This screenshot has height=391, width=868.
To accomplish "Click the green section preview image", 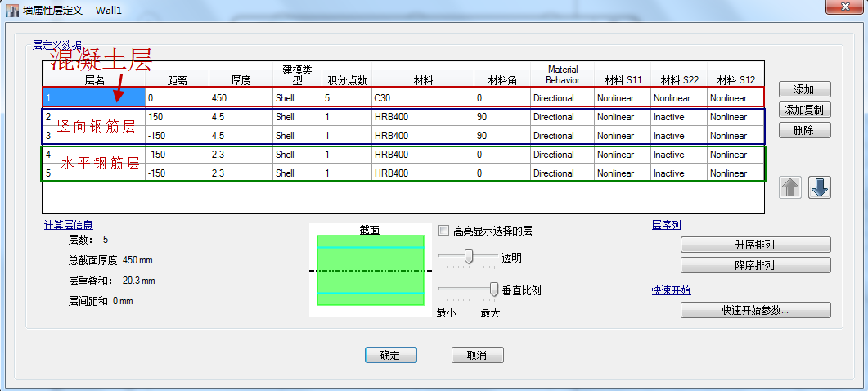I will [371, 270].
